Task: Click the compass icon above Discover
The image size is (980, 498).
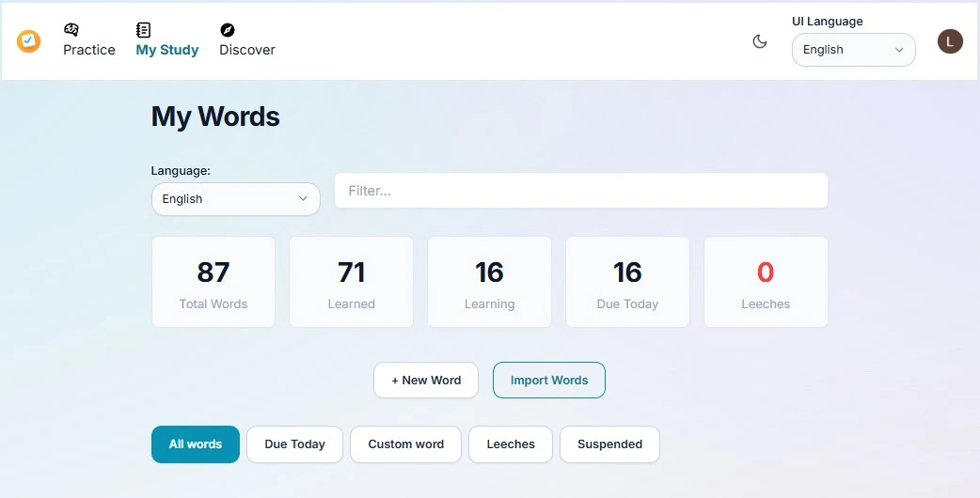Action: [228, 29]
